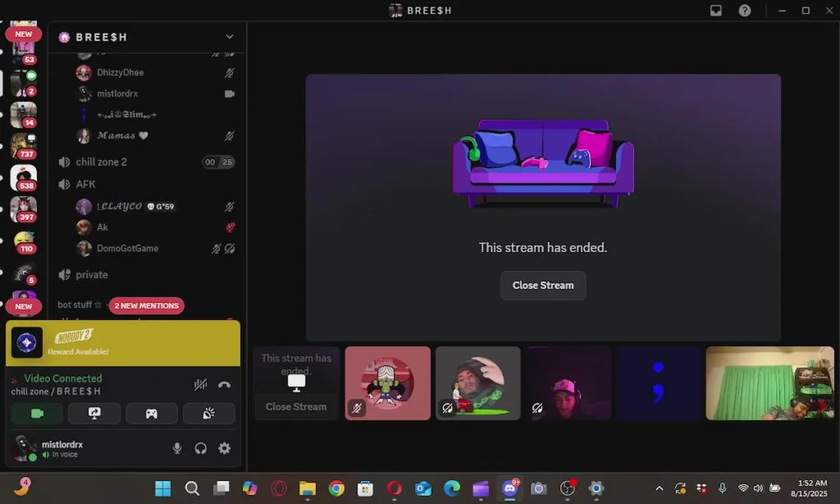Image resolution: width=840 pixels, height=504 pixels.
Task: Mute microphone in user panel
Action: 177,448
